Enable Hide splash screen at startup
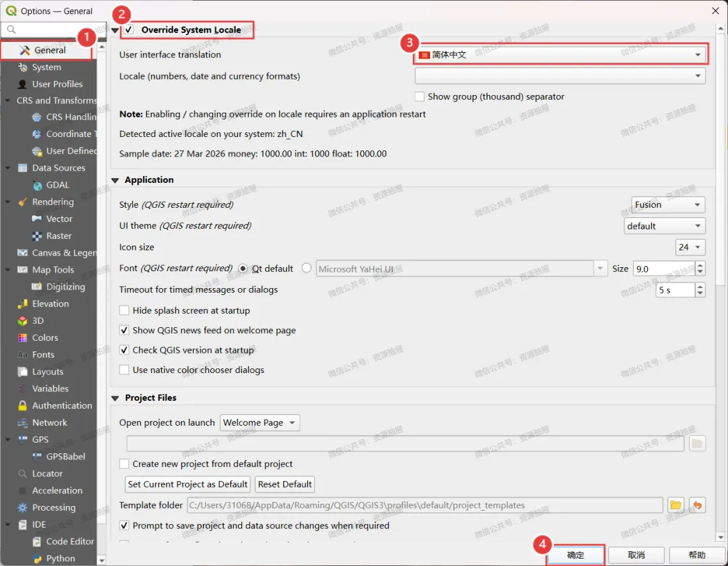 (124, 310)
